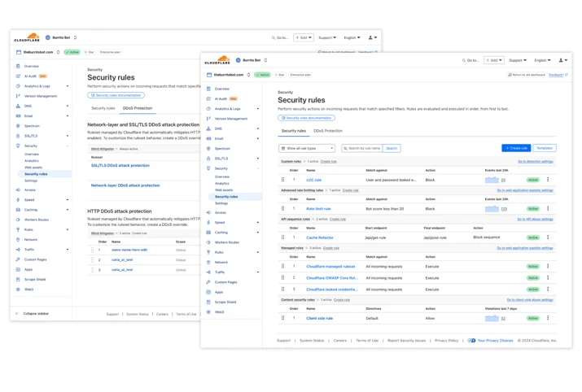Click the Overview icon in front window sidebar
This screenshot has height=392, width=582.
[208, 89]
